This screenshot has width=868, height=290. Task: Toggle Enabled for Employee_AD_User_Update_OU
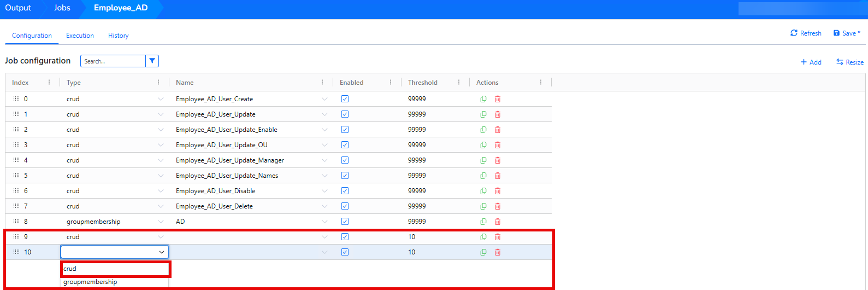(345, 145)
